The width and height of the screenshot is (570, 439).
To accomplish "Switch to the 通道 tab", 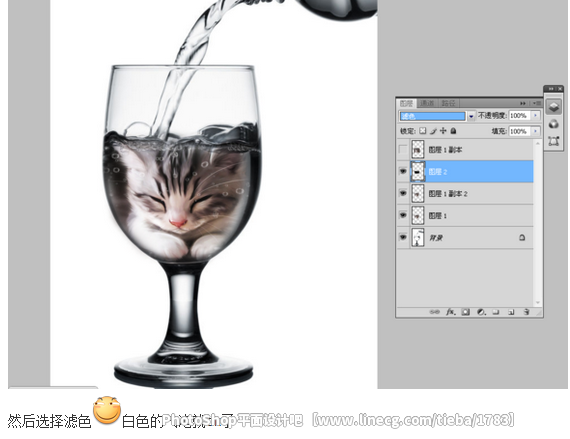I will pos(428,103).
